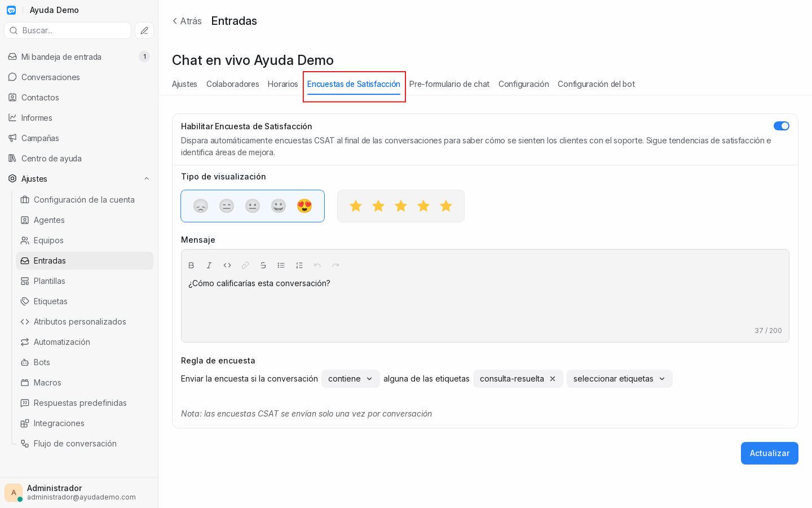Go to Conversaciones in the sidebar

click(x=79, y=77)
